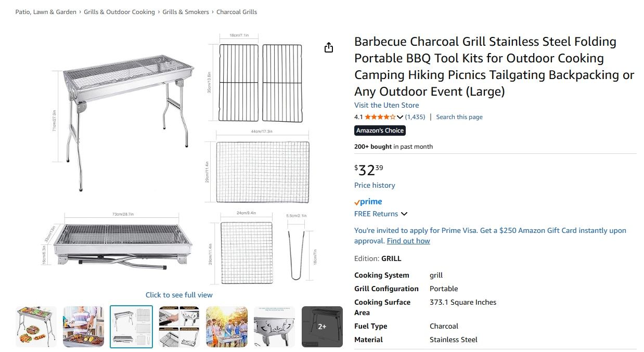Open the 2+ more images thumbnail
The image size is (644, 352).
tap(322, 327)
